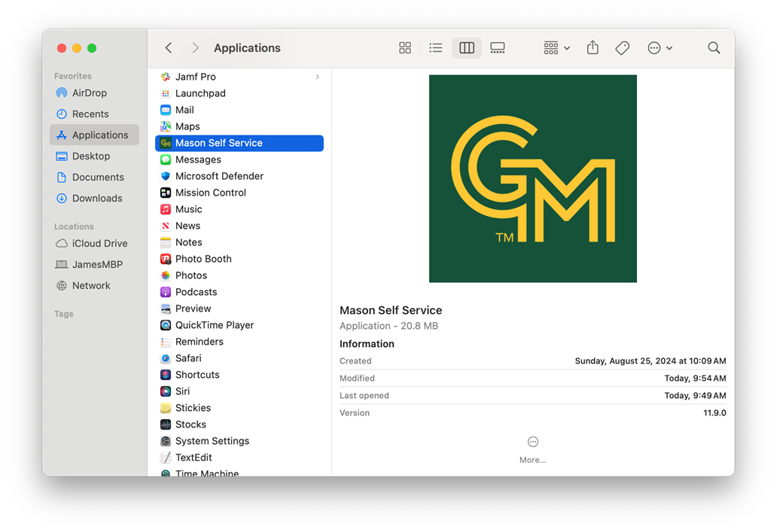This screenshot has width=777, height=532.
Task: Click the Last opened value Today, 9:49 AM
Action: click(x=695, y=396)
